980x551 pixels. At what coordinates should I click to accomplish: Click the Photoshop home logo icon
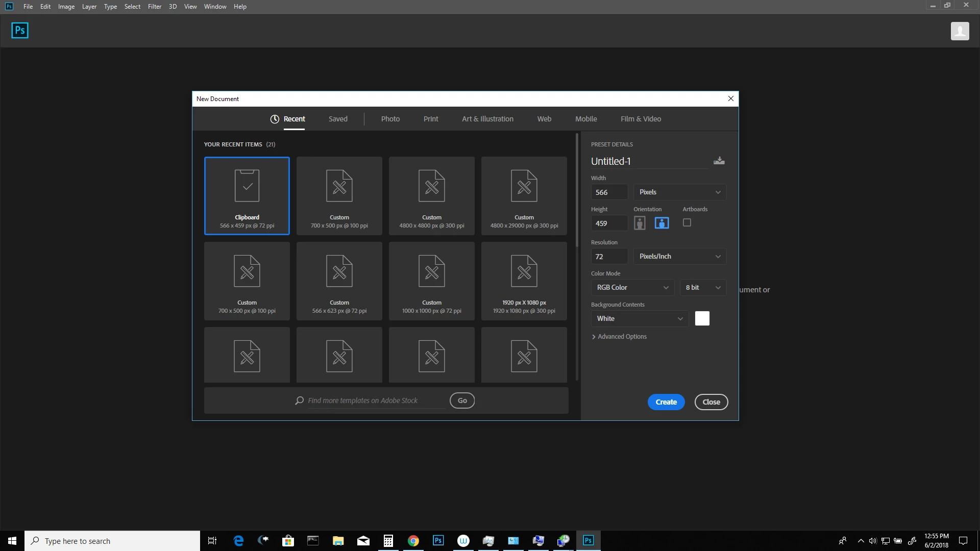click(x=20, y=31)
